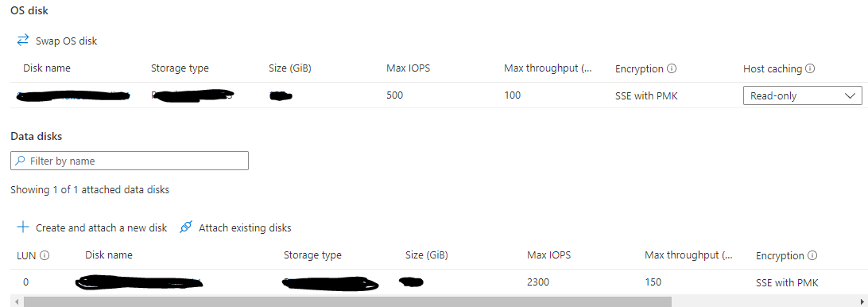
Task: Open the redacted data disk name link
Action: click(x=138, y=282)
